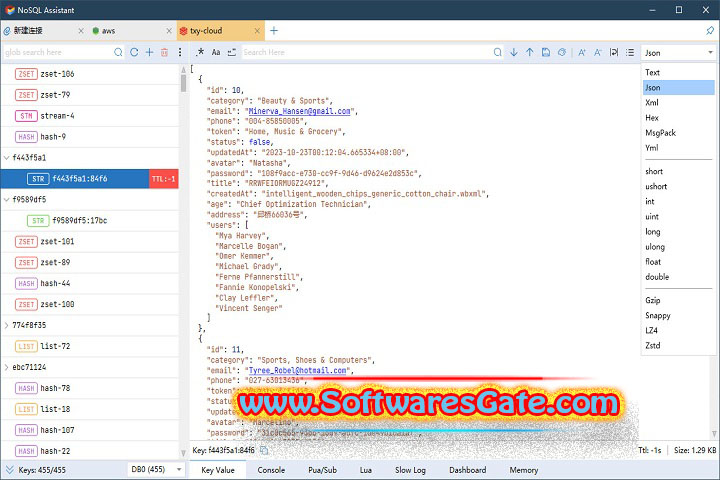Viewport: 720px width, 480px height.
Task: Delete key with trash icon
Action: coord(164,52)
